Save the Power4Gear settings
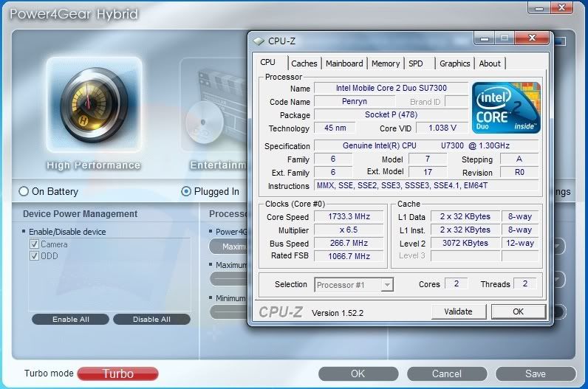This screenshot has width=588, height=389. point(536,373)
